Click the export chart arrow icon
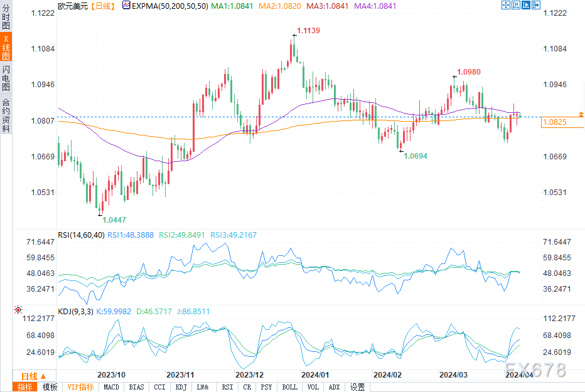Image resolution: width=585 pixels, height=392 pixels. pyautogui.click(x=536, y=5)
